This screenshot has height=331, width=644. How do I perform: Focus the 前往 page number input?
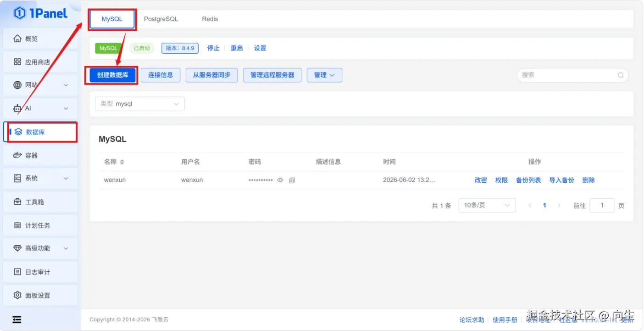point(602,205)
